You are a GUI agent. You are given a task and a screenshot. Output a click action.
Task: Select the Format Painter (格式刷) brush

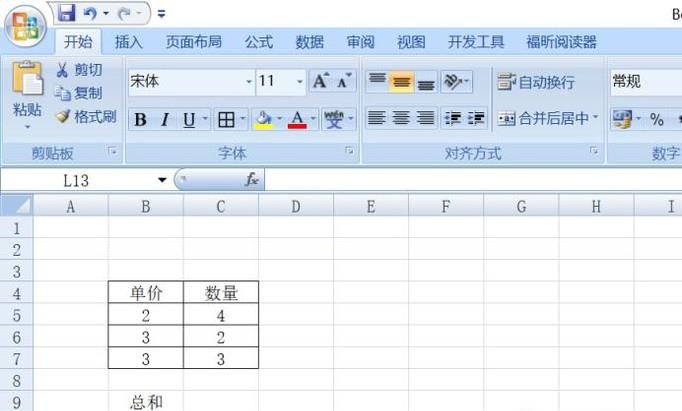[63, 117]
